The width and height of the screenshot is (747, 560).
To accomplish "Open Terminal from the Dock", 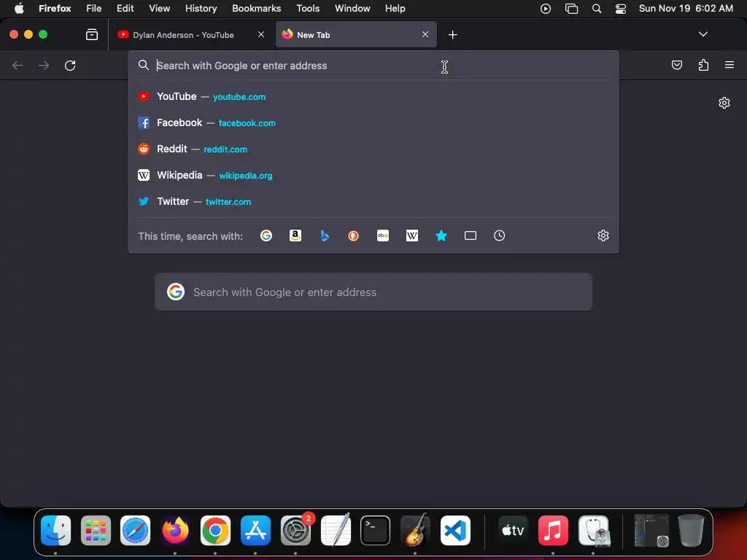I will 376,531.
